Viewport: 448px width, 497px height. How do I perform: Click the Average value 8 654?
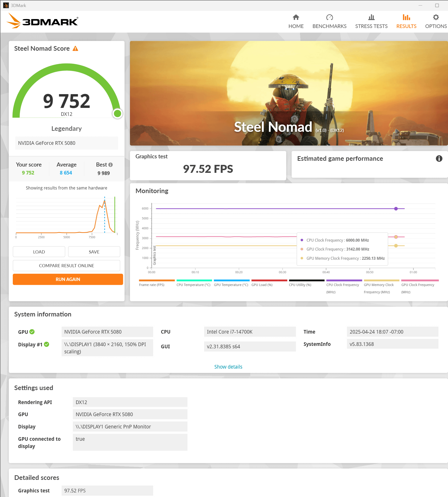pyautogui.click(x=66, y=173)
